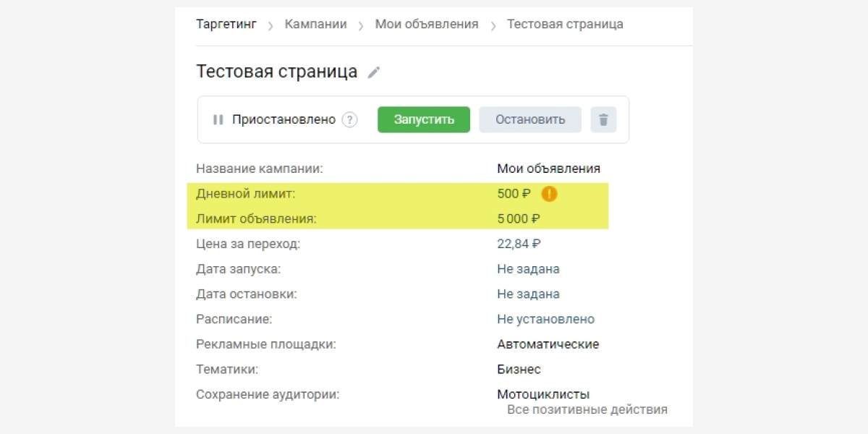Click the Автоматические ad placements value
This screenshot has height=434, width=868.
pyautogui.click(x=548, y=344)
